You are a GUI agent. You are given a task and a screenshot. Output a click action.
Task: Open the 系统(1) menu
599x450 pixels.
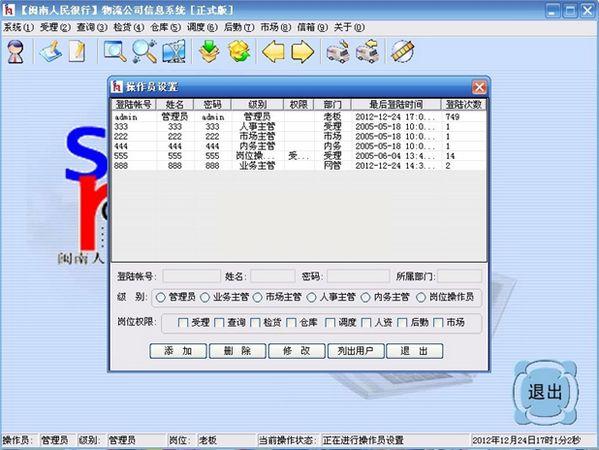click(18, 27)
